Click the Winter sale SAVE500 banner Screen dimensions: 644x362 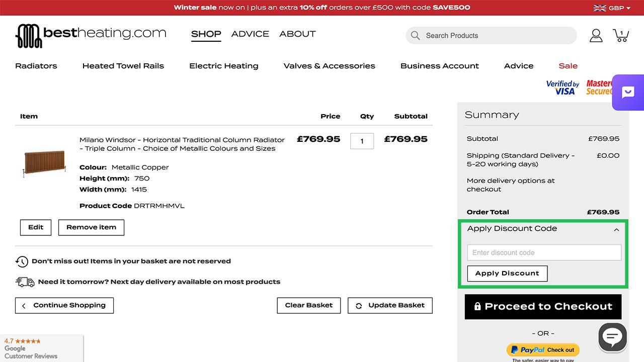[x=322, y=8]
